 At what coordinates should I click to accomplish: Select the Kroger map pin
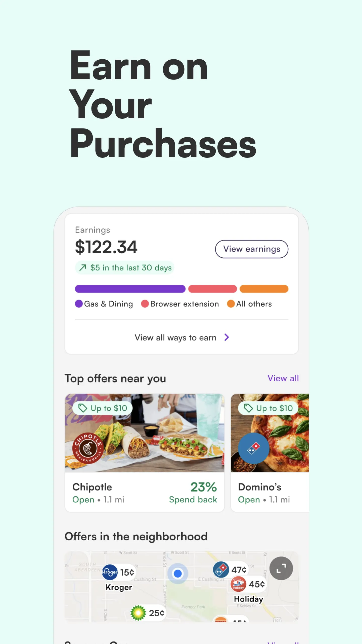[x=110, y=572]
